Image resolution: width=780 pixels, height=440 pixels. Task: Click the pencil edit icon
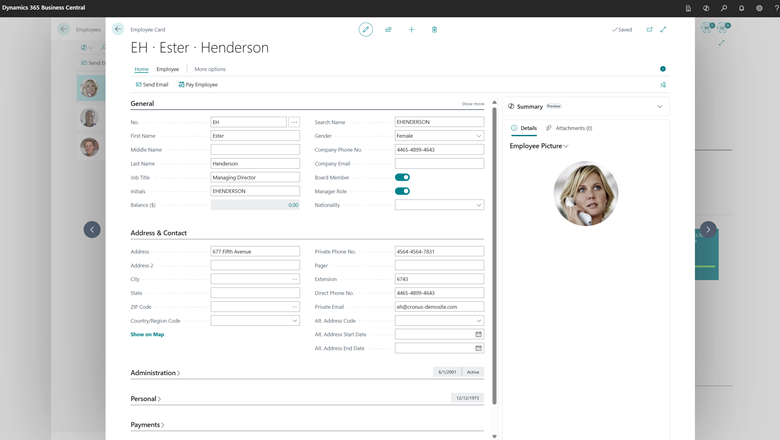366,29
